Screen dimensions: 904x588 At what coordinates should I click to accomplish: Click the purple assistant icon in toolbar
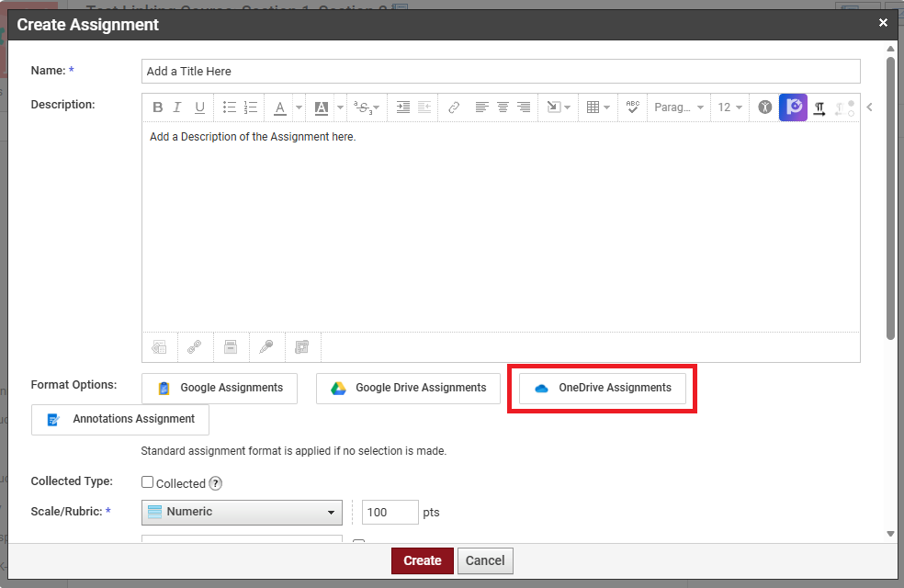(793, 107)
